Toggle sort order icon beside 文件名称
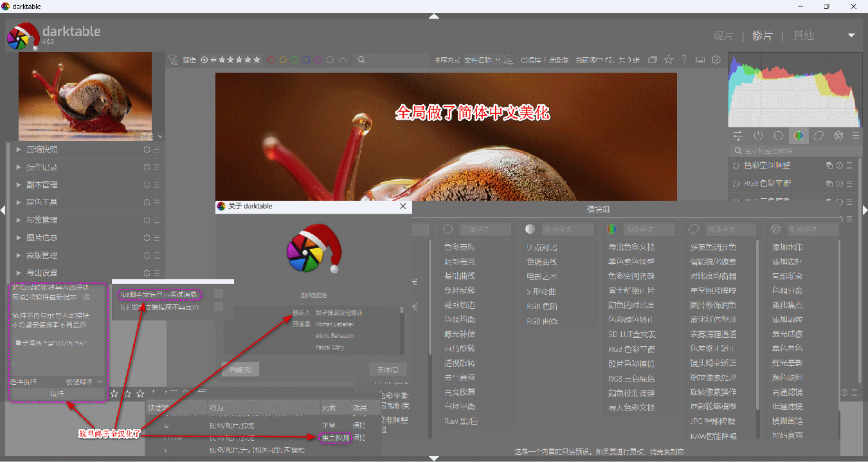868x462 pixels. point(508,60)
